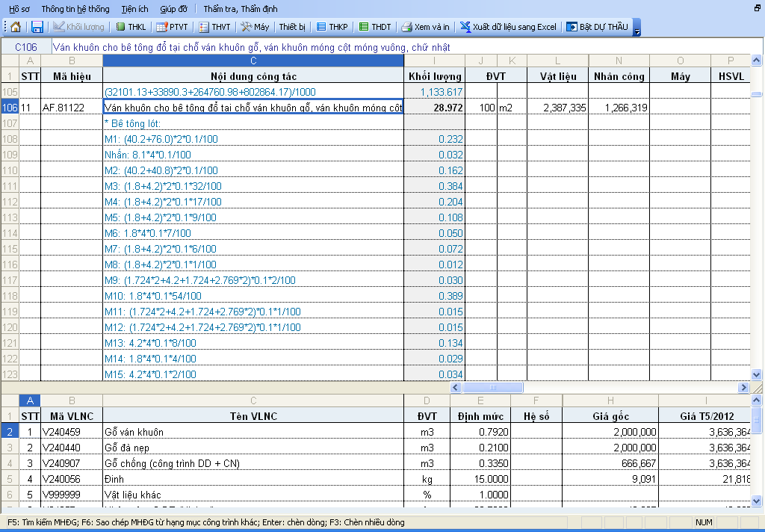The width and height of the screenshot is (765, 532).
Task: Click Khối lượng value 28.972
Action: click(x=435, y=108)
